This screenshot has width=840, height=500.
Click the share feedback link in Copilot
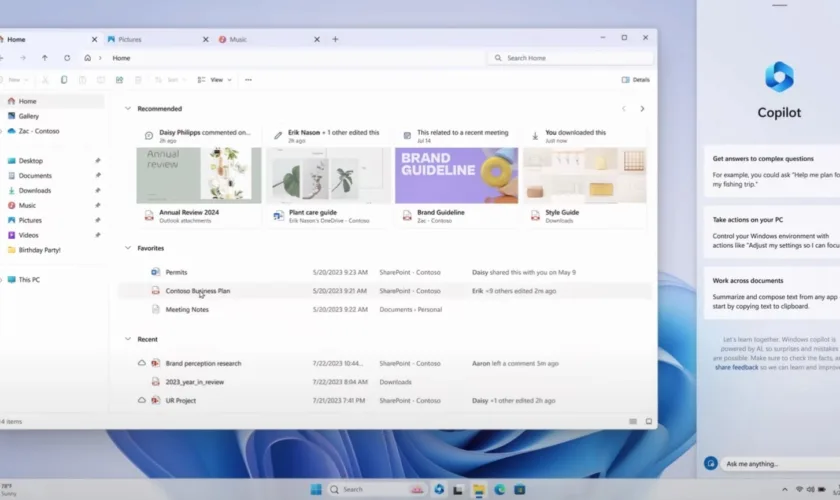coord(736,368)
